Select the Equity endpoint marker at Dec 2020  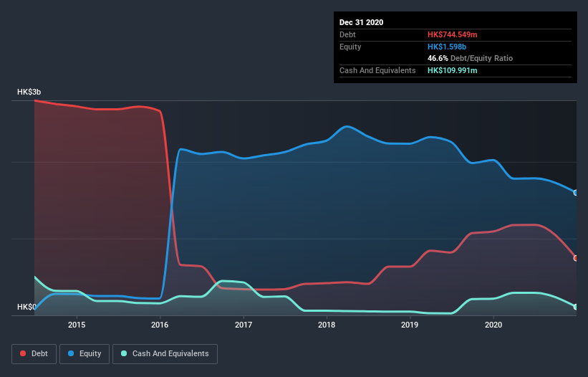[576, 192]
